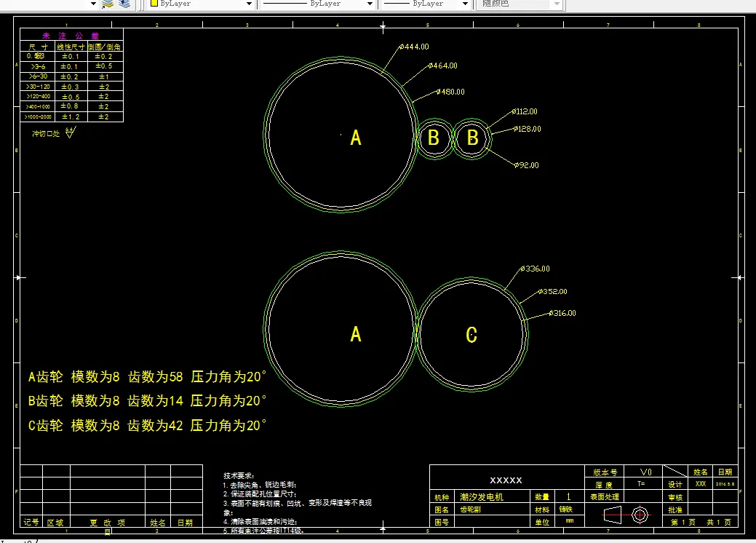Screen dimensions: 756x543
Task: Open the linetype ByLayer dropdown
Action: [370, 4]
